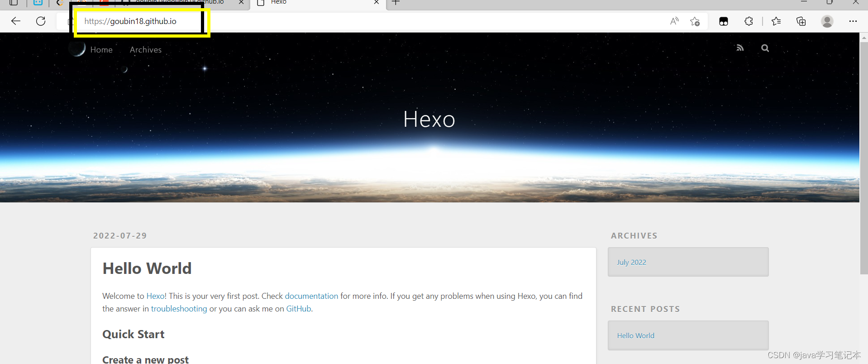Open Read aloud from address bar
The image size is (868, 364).
pyautogui.click(x=674, y=21)
